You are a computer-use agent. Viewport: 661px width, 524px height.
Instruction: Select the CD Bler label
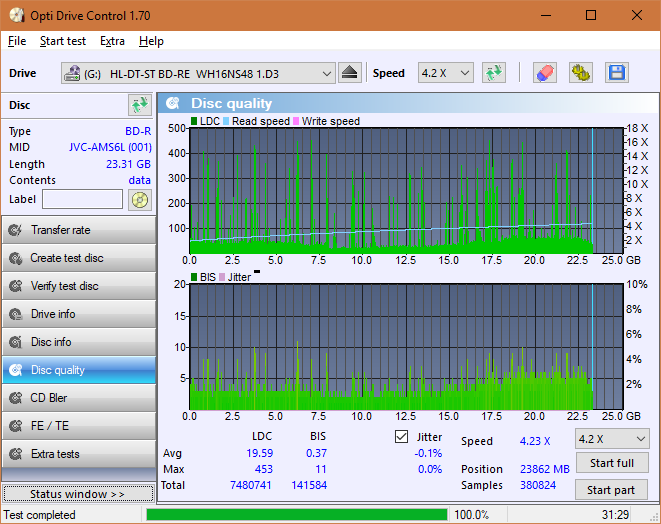coord(48,398)
